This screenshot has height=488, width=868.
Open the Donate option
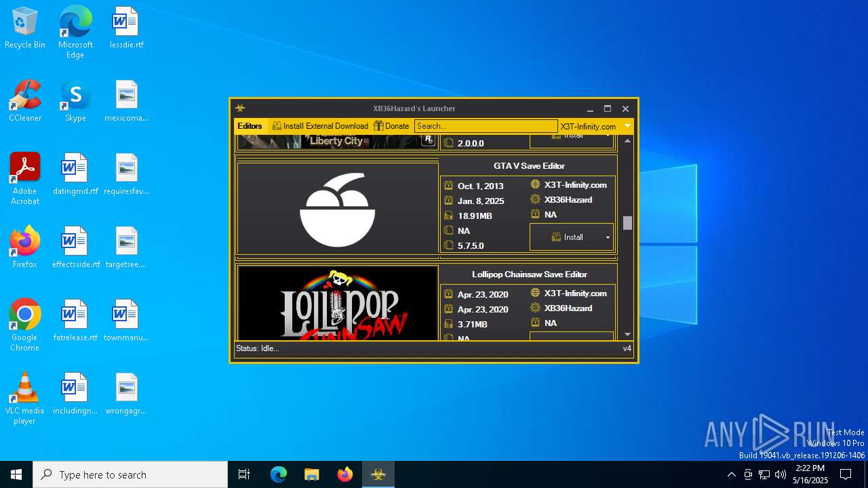point(391,126)
